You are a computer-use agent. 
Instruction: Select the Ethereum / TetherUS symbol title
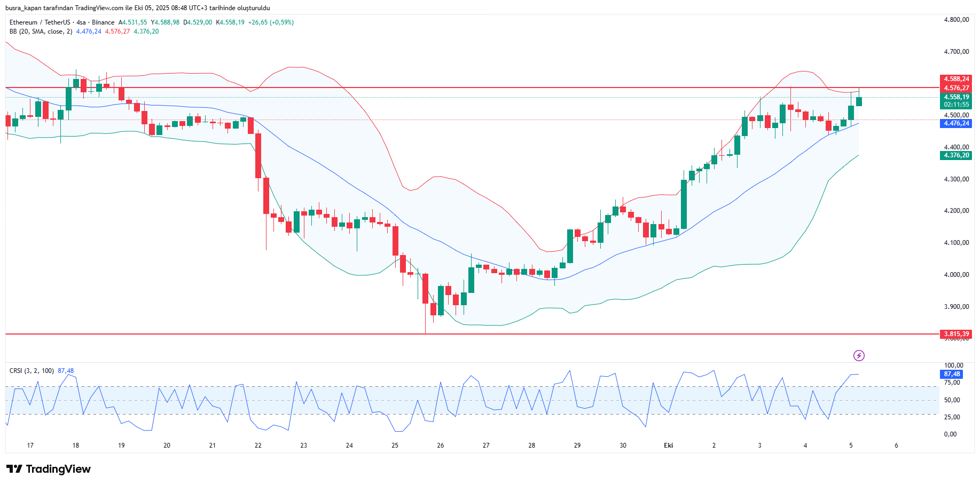(x=40, y=22)
